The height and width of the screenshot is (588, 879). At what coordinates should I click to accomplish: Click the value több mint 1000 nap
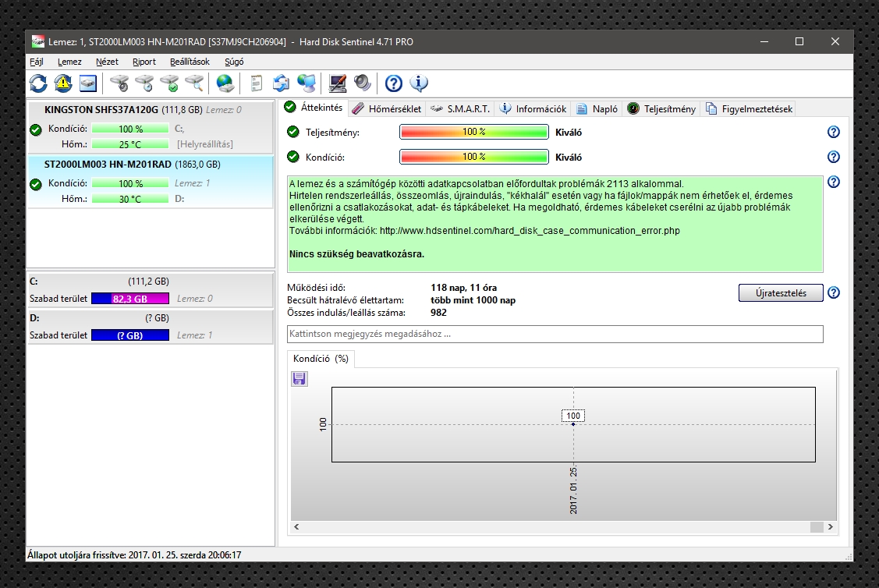click(473, 300)
